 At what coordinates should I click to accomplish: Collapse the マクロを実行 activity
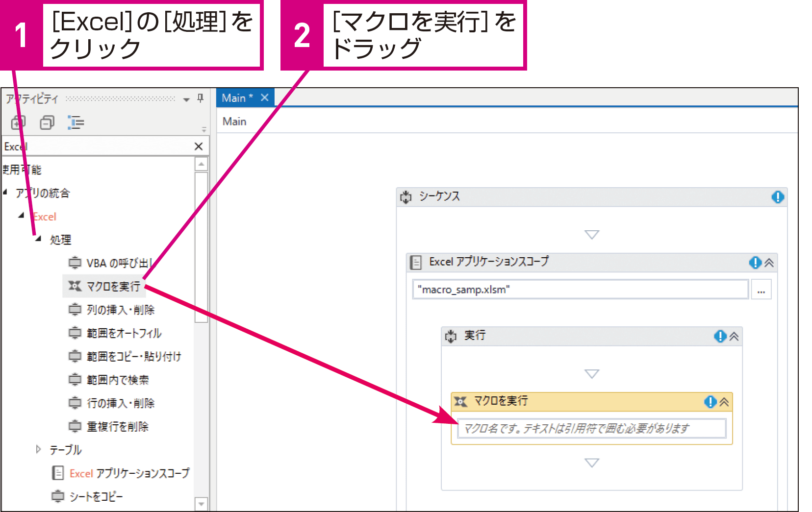[x=724, y=402]
